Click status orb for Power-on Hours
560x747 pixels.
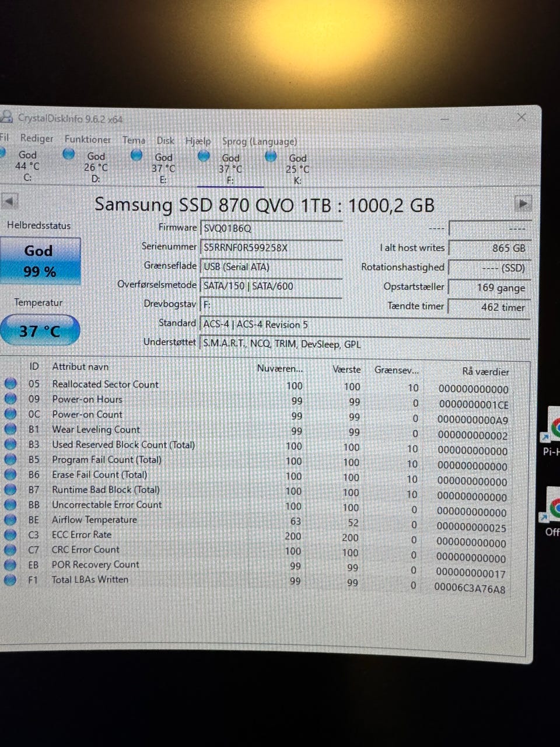coord(10,399)
